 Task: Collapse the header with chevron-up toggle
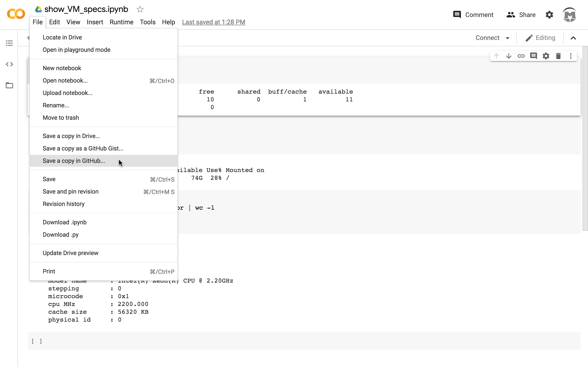(x=573, y=38)
